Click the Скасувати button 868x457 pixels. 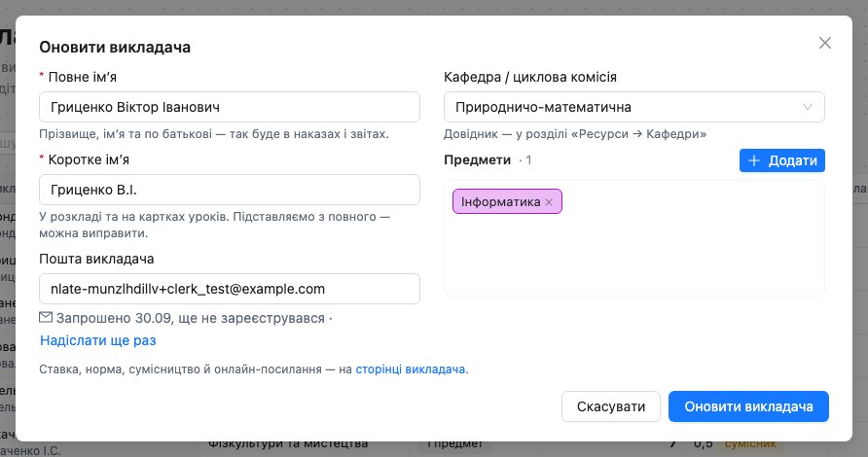610,406
